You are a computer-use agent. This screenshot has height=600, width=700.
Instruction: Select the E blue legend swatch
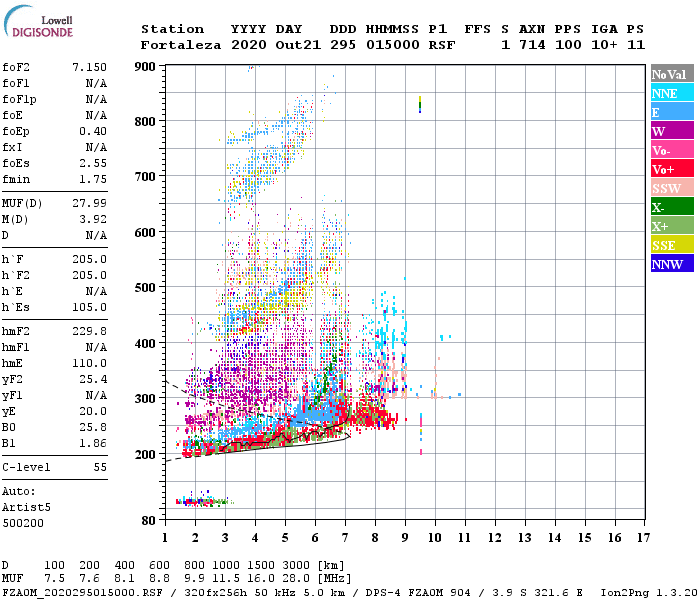tap(672, 112)
